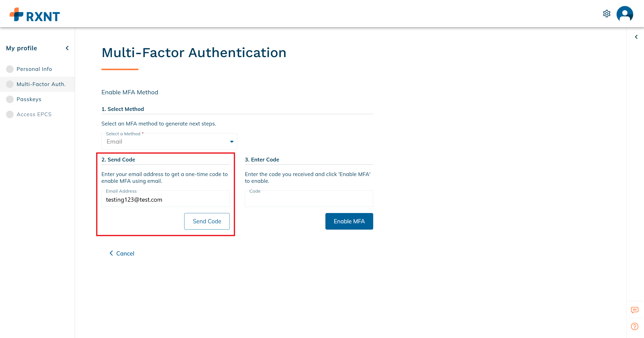Click the Enable MFA button
644x338 pixels.
coord(349,221)
